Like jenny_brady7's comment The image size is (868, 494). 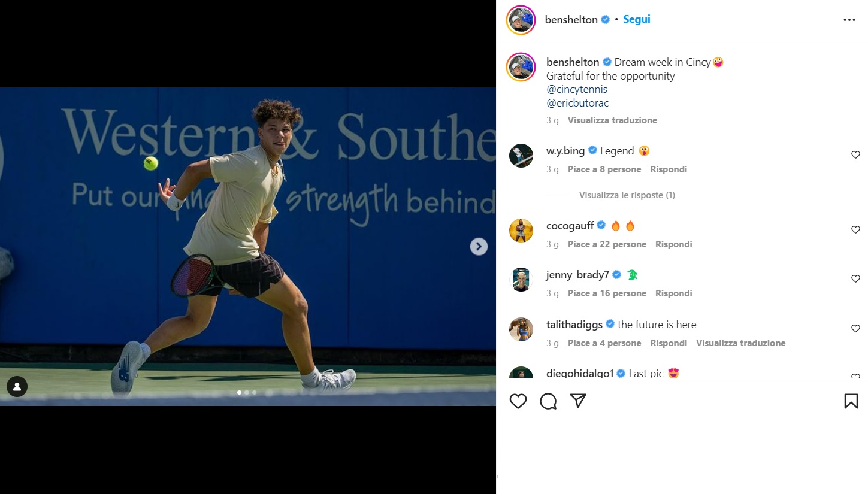[x=855, y=279]
